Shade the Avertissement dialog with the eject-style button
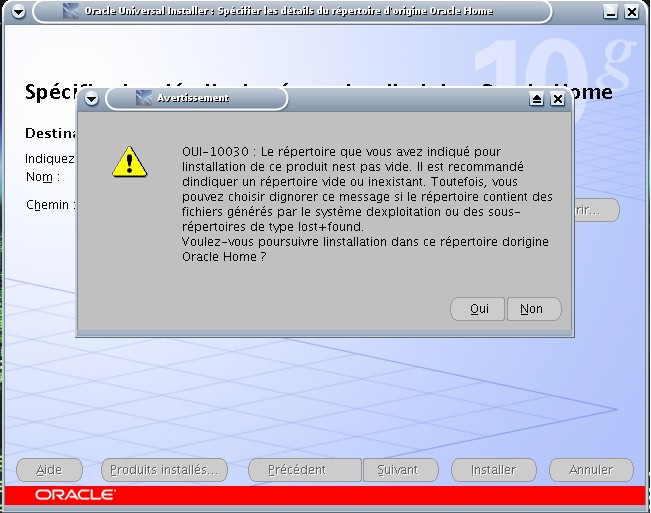Screen dimensions: 651x513 tap(536, 99)
